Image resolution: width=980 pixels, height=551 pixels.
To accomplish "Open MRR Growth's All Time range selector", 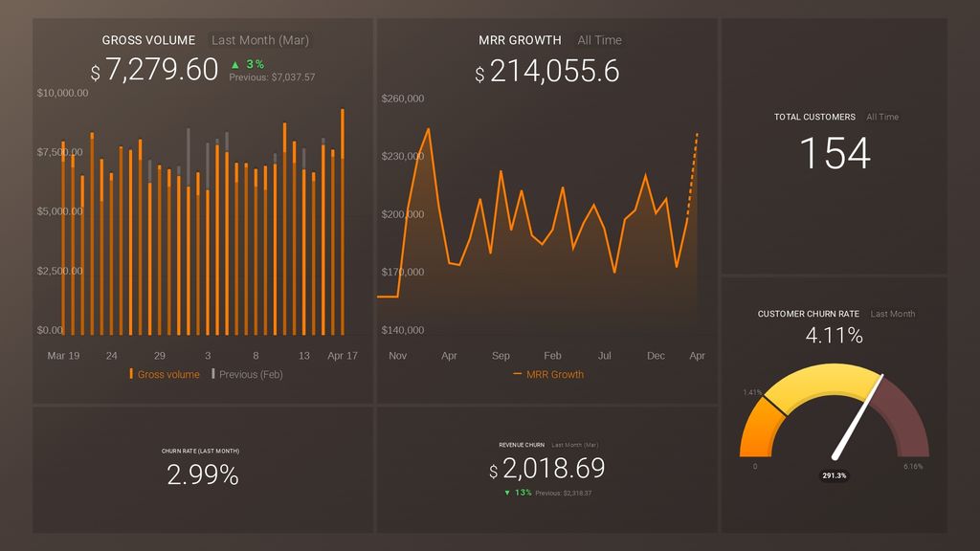I will click(x=599, y=40).
